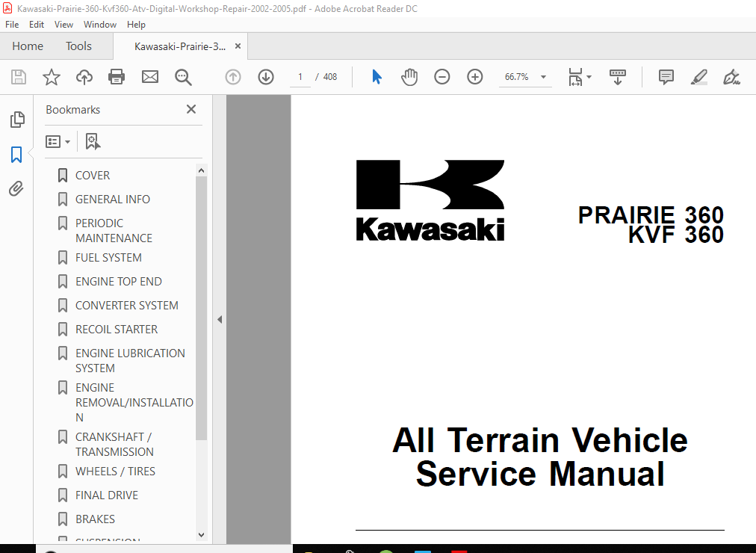Open fit page options icon

575,77
